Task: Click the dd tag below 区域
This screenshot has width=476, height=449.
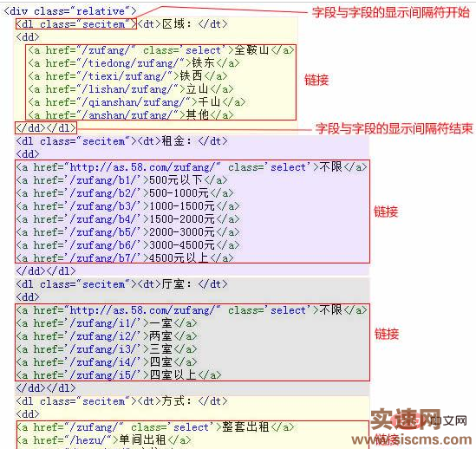Action: [28, 37]
